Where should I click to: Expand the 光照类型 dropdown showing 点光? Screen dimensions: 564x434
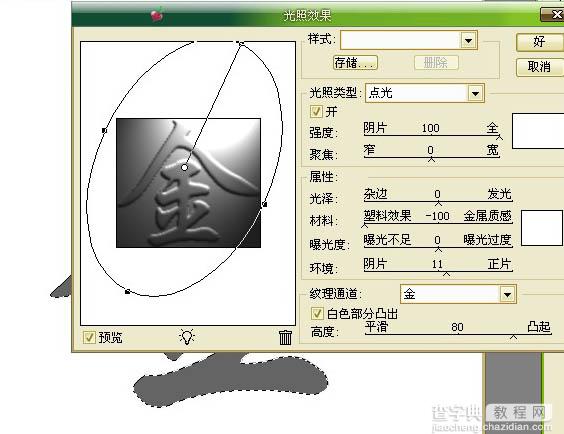coord(475,93)
